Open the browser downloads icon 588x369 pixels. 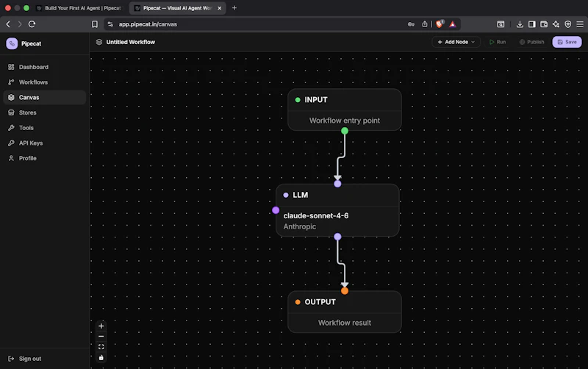[x=520, y=24]
